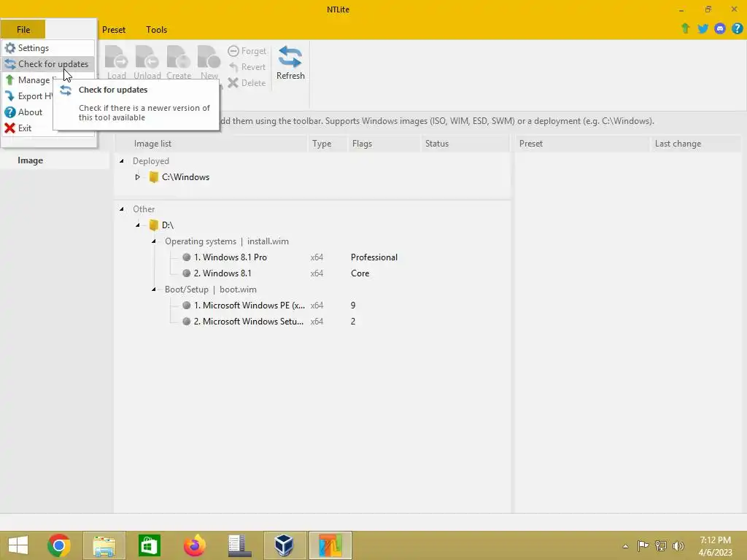The image size is (747, 560).
Task: Click Boot/Setup | boot.wim label
Action: point(211,289)
